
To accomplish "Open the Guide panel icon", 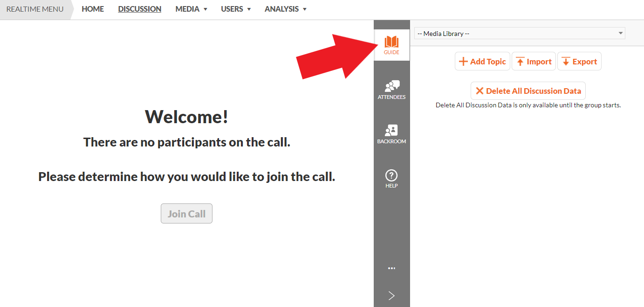I will click(x=391, y=43).
